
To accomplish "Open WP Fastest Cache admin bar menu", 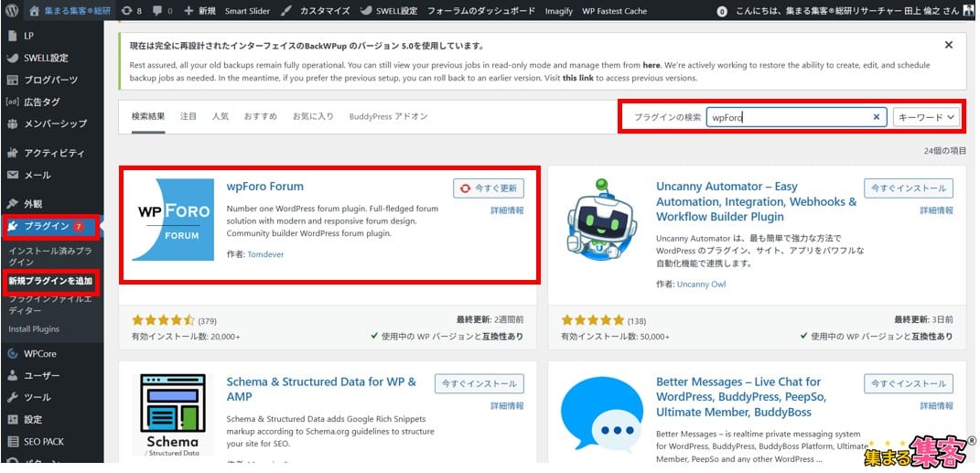I will pyautogui.click(x=614, y=11).
